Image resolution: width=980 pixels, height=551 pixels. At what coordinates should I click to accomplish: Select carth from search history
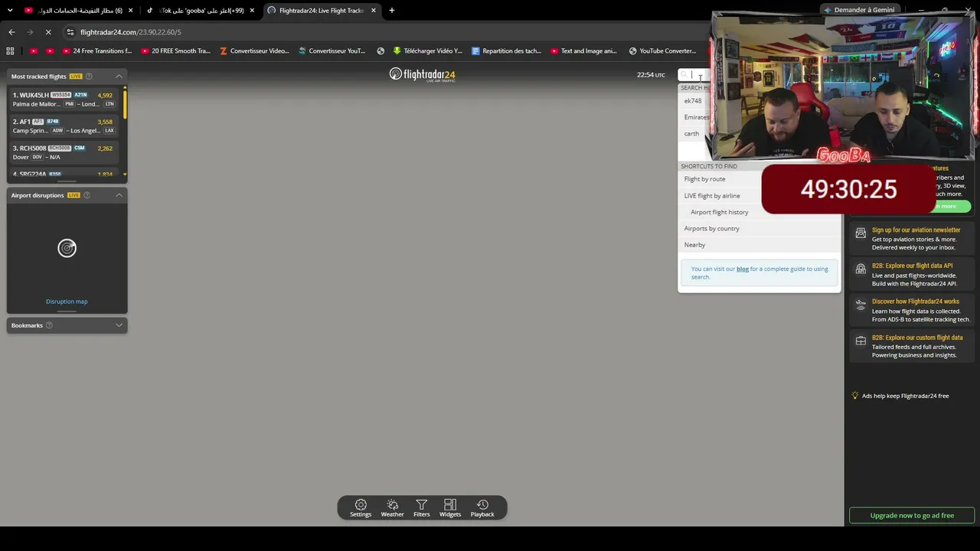pyautogui.click(x=691, y=134)
